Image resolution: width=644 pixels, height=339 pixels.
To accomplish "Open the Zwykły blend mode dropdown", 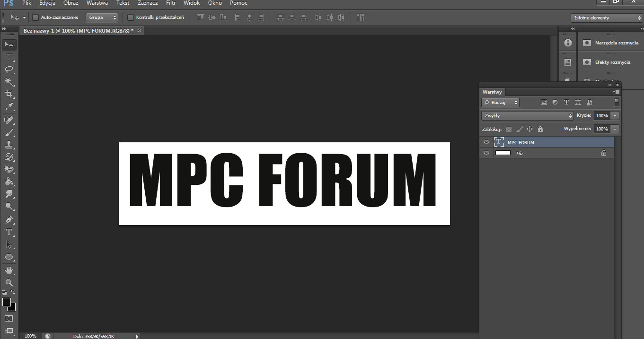I will click(x=528, y=115).
